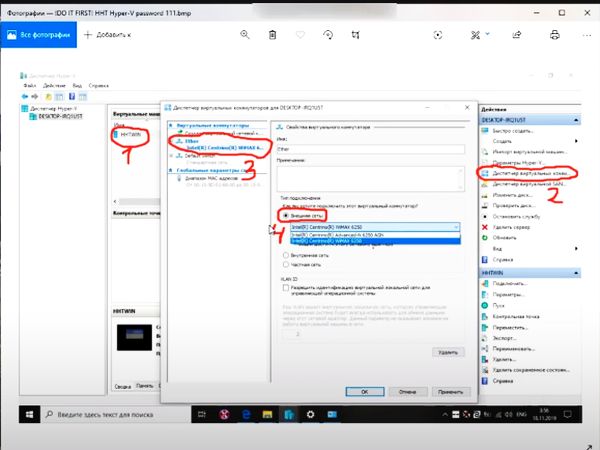The width and height of the screenshot is (600, 450).
Task: Select the HHTWIN virtual machine row
Action: 130,134
